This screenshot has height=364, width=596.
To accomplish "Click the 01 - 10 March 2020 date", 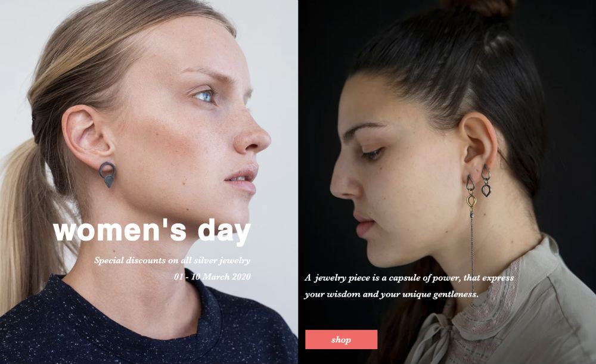I will tap(212, 276).
